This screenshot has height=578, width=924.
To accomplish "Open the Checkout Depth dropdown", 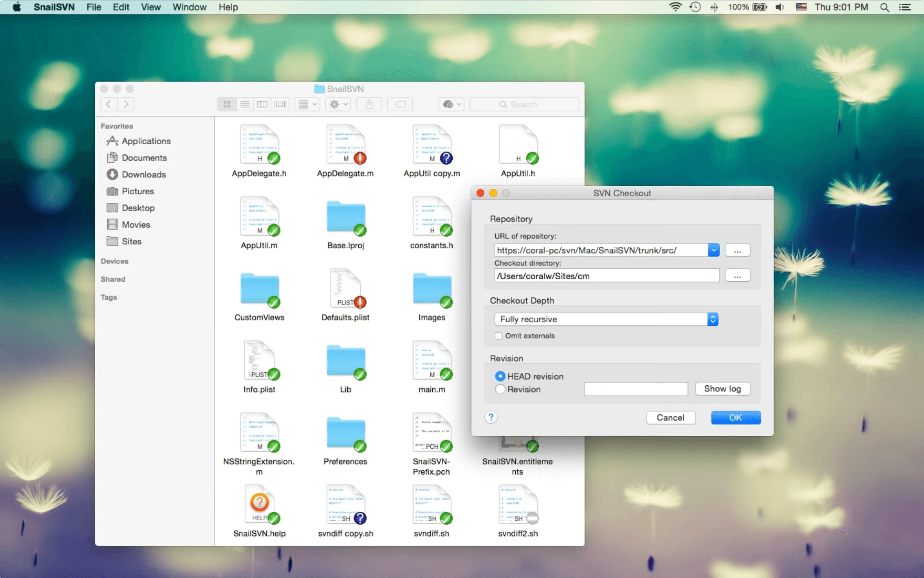I will (x=606, y=319).
